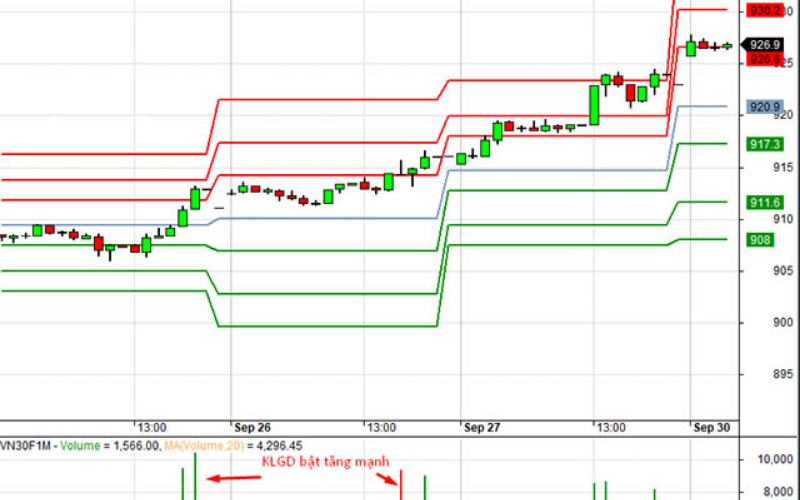Image resolution: width=800 pixels, height=500 pixels.
Task: Click the Sep 27 date label
Action: (x=482, y=428)
